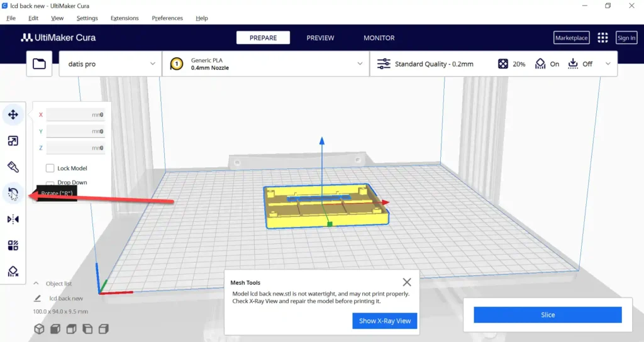Open the Settings menu
This screenshot has width=644, height=342.
(87, 18)
